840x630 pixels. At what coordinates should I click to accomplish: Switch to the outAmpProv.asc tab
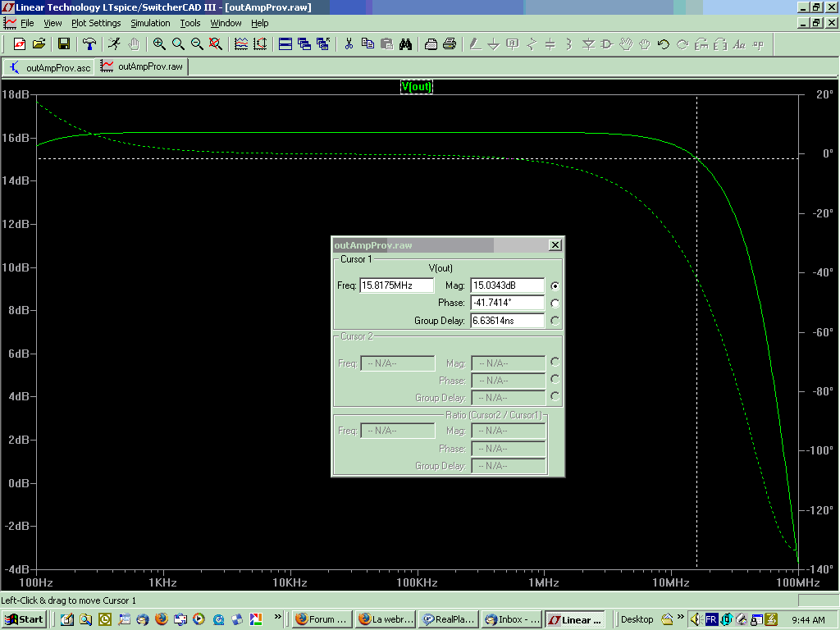50,67
